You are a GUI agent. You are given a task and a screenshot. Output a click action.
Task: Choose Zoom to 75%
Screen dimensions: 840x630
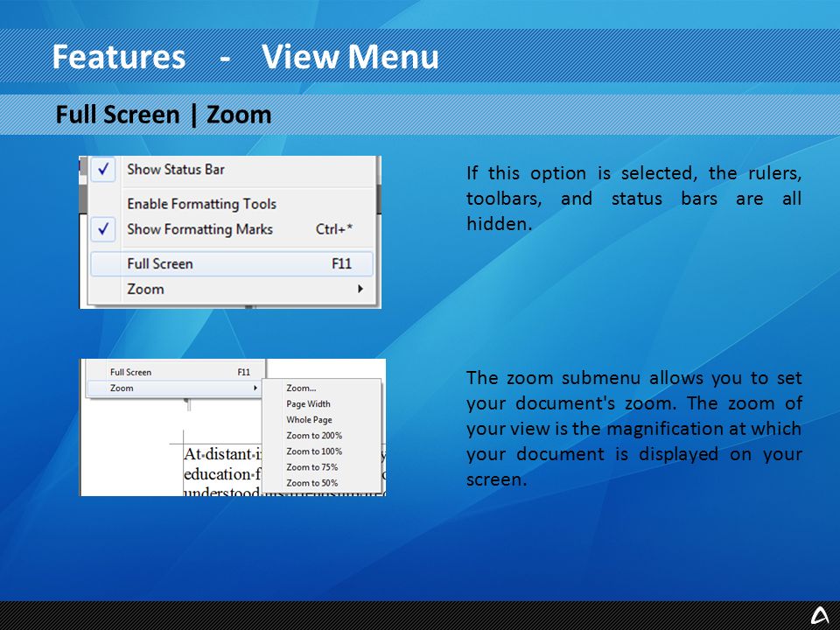[311, 467]
